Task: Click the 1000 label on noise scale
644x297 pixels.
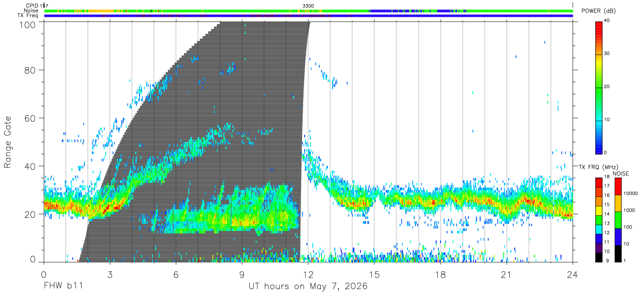Action: 629,210
